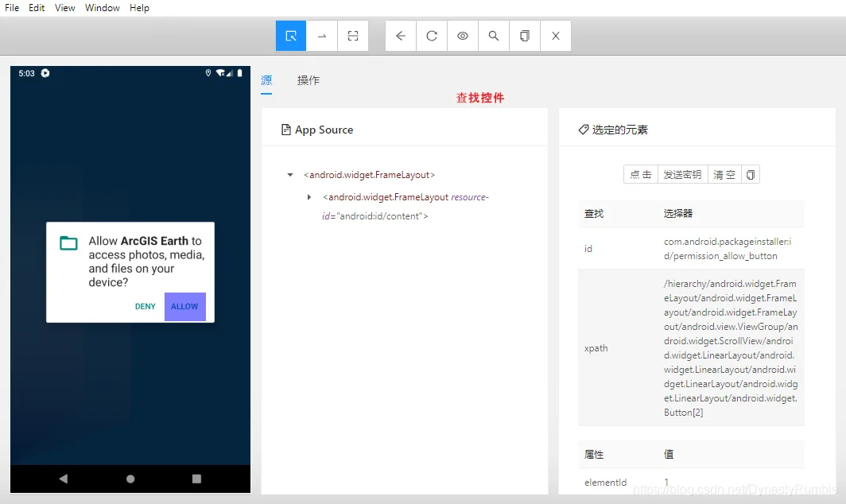Refresh the source and screenshot
This screenshot has width=846, height=504.
pos(432,36)
